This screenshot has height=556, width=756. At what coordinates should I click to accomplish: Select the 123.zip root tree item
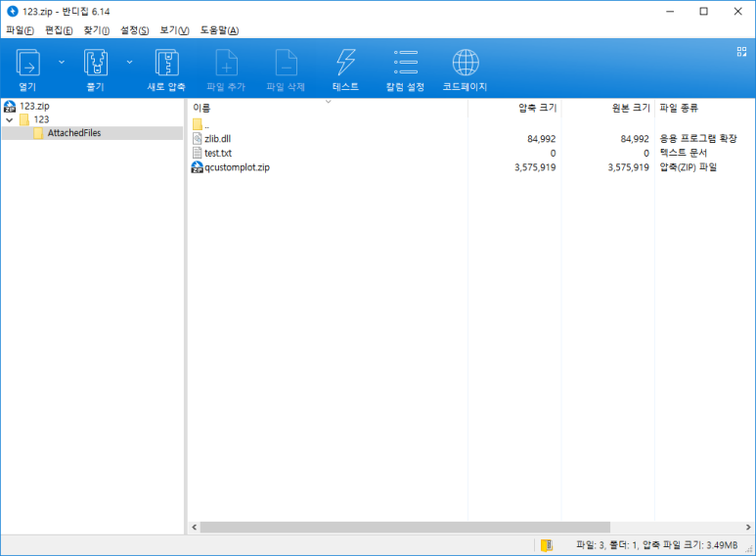[x=33, y=106]
